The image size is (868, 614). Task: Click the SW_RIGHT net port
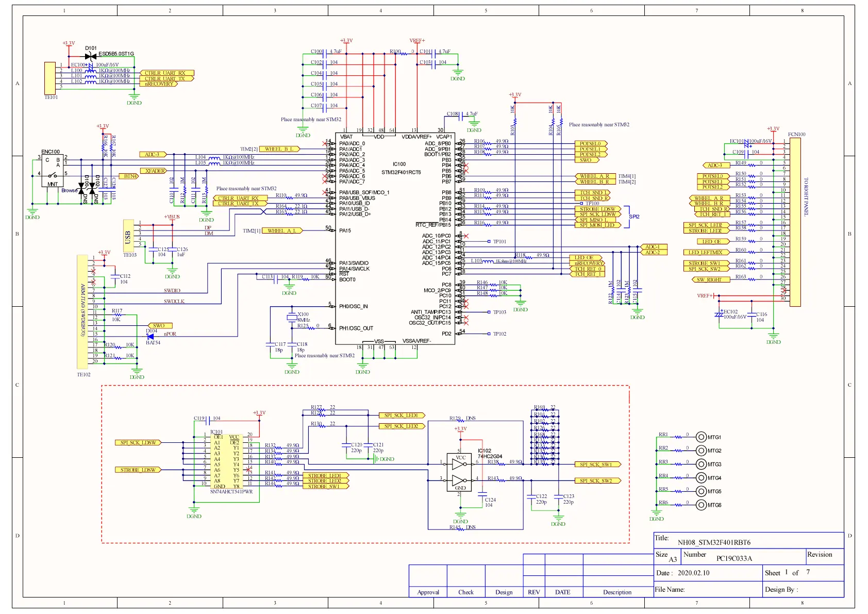710,279
